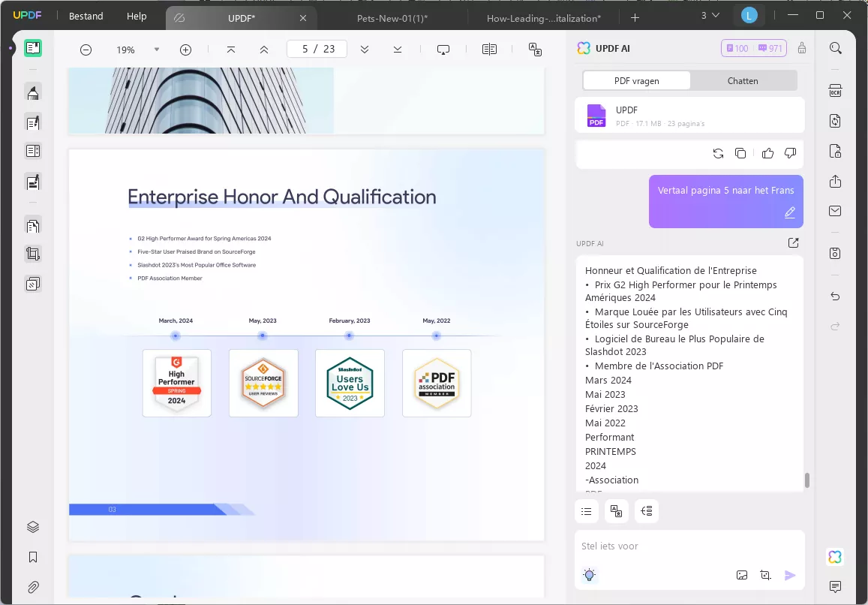The width and height of the screenshot is (868, 605).
Task: Dislike the AI response with thumbs down
Action: pos(790,153)
